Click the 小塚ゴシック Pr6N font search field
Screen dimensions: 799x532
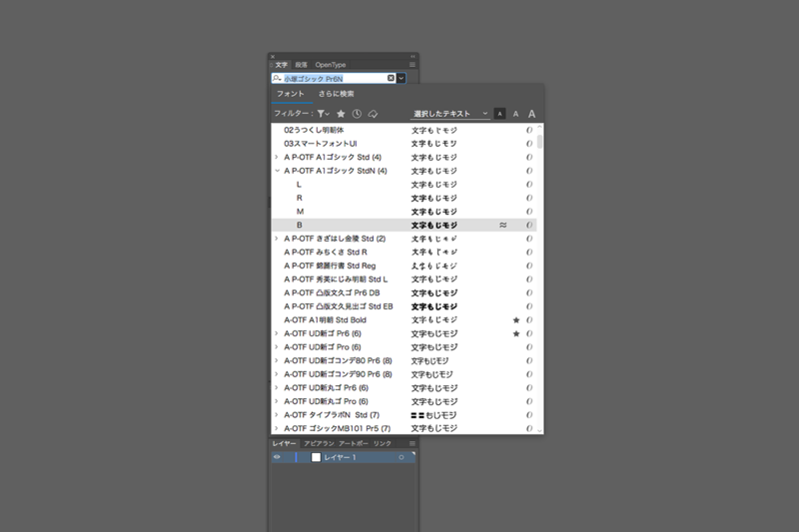[335, 79]
